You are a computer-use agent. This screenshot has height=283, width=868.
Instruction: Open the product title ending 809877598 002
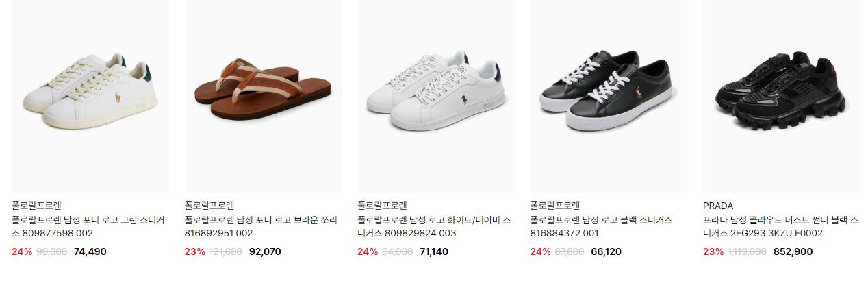click(x=88, y=227)
